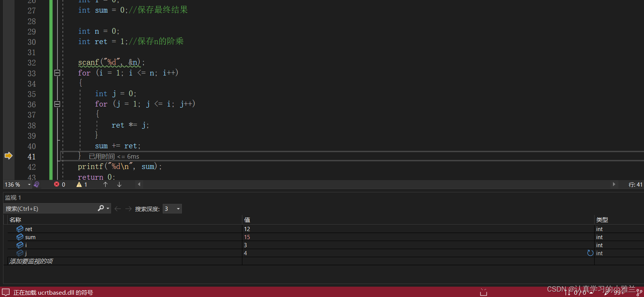Screen dimensions: 644x297
Task: Collapse the inner for loop at line 36
Action: click(x=57, y=104)
